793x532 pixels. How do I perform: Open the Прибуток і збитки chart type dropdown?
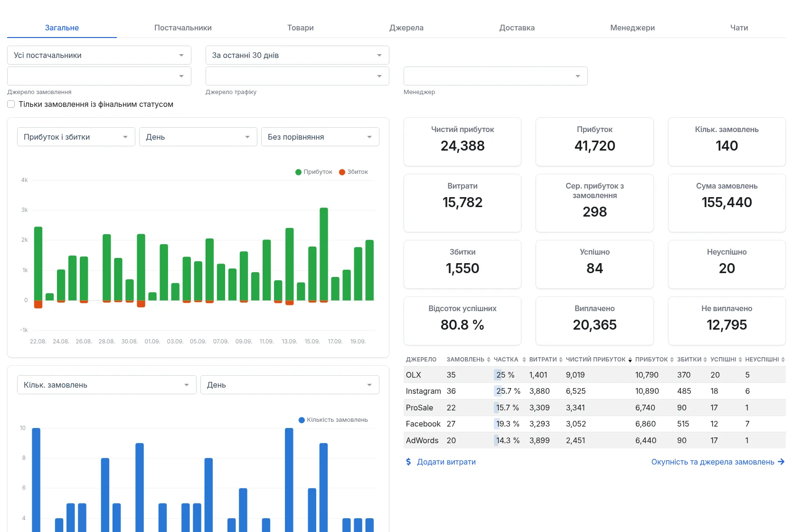click(x=76, y=137)
